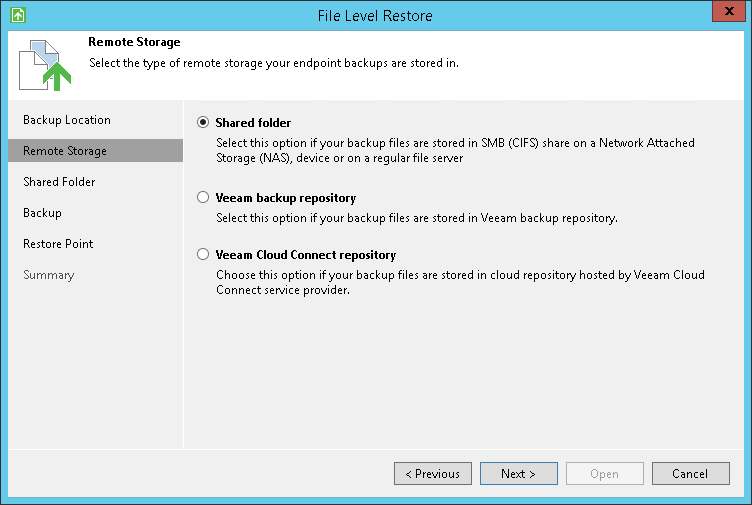Click the File Level Restore title text
Screen dimensions: 752x505
click(375, 16)
